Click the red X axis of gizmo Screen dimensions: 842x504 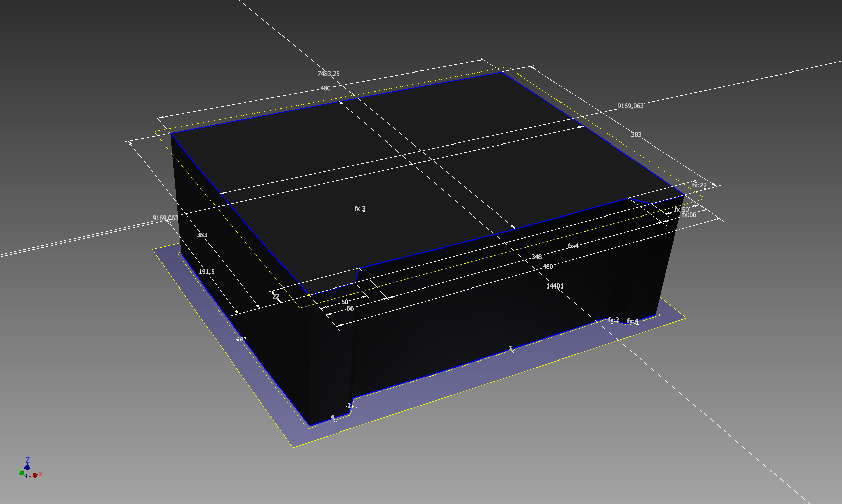pyautogui.click(x=36, y=475)
